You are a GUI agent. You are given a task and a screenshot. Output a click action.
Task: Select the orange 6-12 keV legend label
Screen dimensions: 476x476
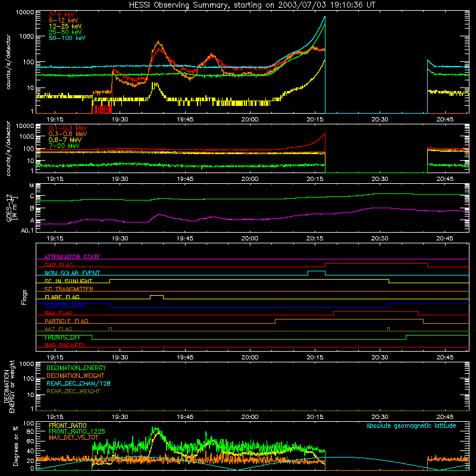point(64,20)
